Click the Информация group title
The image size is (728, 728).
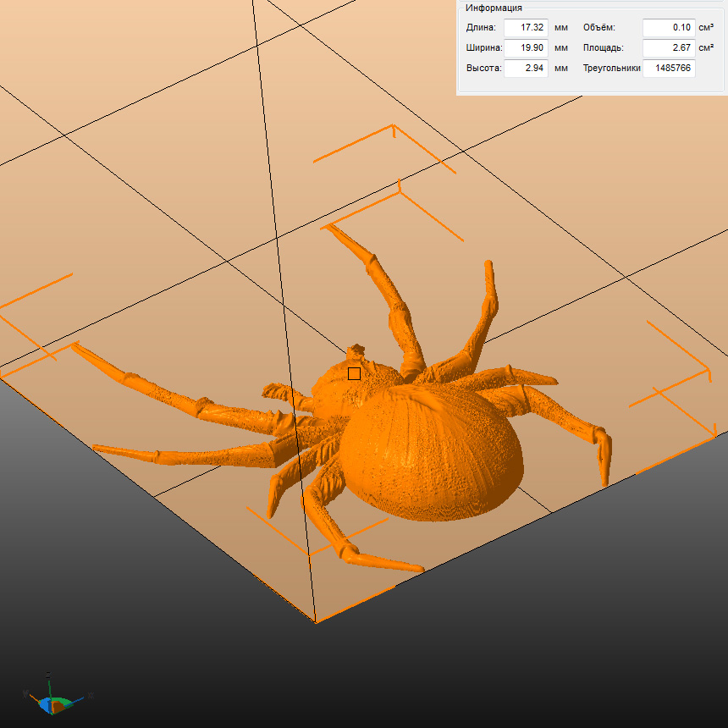pos(494,8)
